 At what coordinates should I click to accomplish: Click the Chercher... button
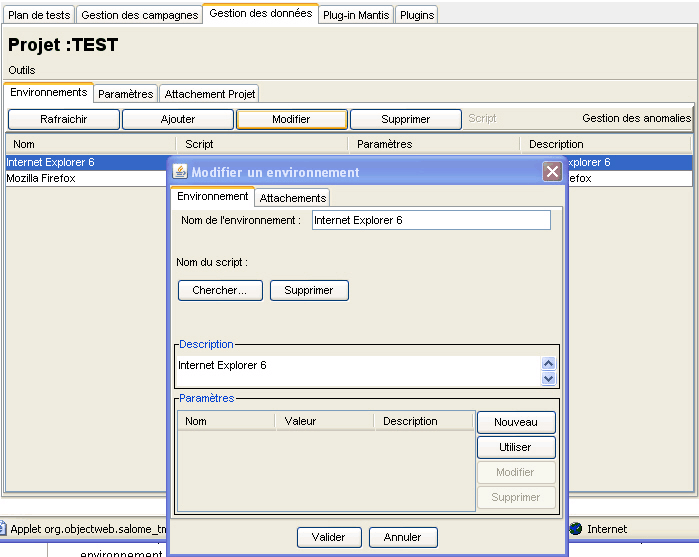[220, 290]
